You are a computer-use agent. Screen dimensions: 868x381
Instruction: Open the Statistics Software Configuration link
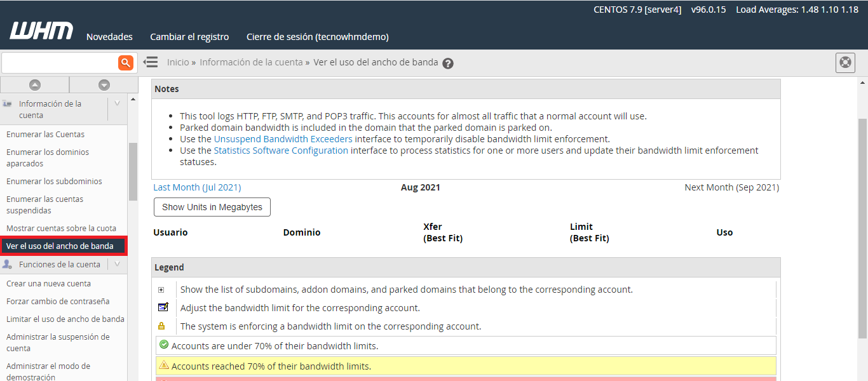point(281,150)
